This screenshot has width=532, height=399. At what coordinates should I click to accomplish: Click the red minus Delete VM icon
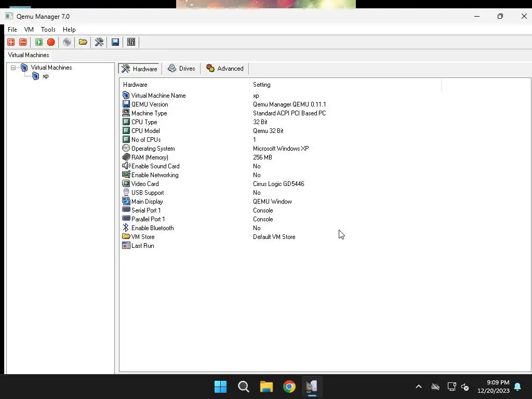[23, 42]
